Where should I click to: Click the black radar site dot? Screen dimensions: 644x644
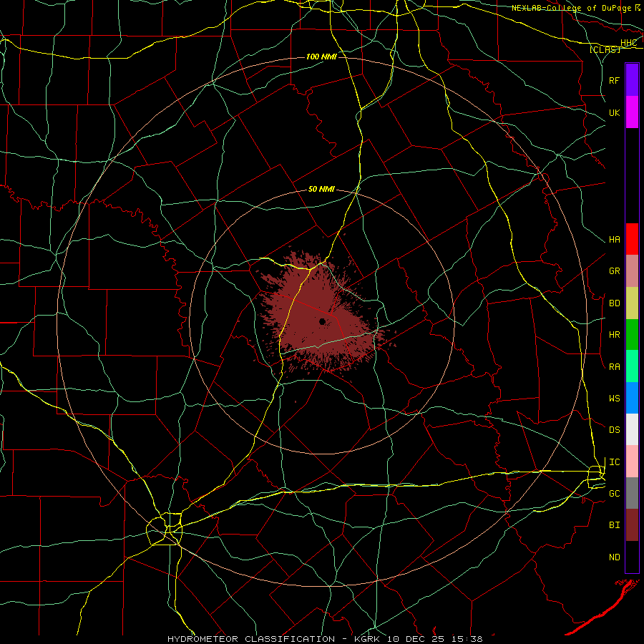pos(323,321)
